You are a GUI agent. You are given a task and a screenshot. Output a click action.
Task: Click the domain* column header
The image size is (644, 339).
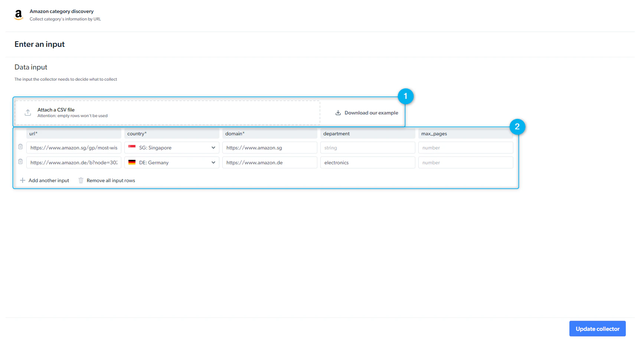[270, 133]
